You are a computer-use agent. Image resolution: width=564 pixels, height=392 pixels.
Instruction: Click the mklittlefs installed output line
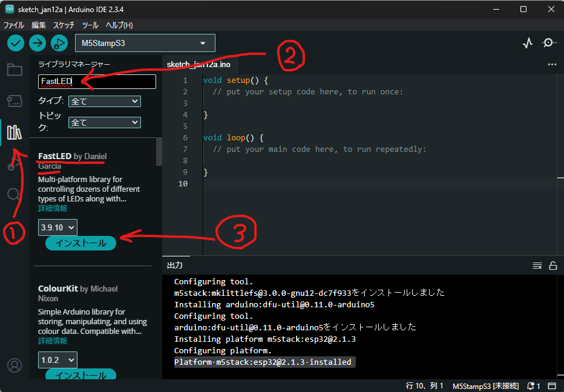(309, 293)
